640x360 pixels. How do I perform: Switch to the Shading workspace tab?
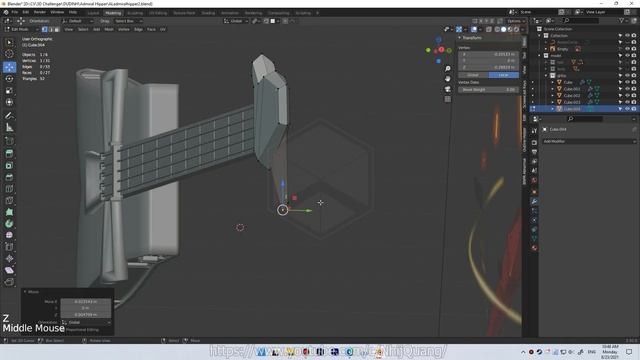tap(208, 13)
